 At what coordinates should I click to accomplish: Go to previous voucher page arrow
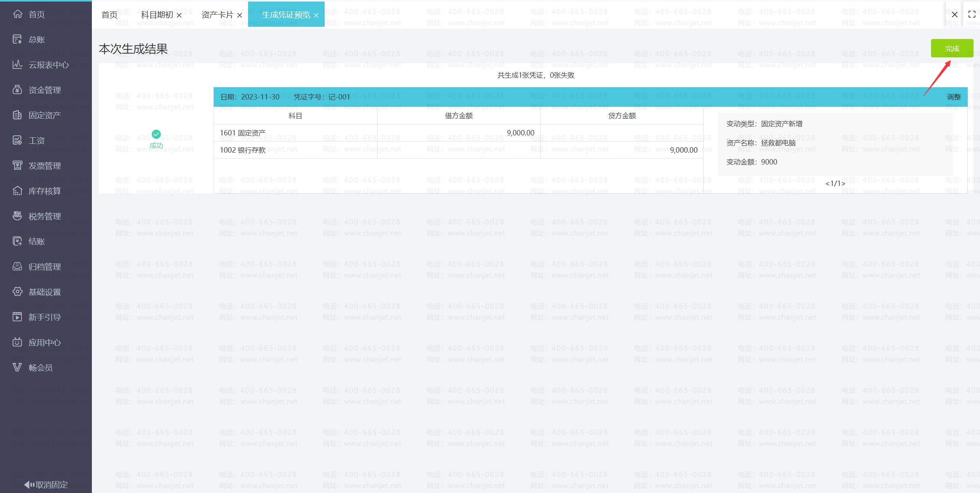tap(827, 184)
